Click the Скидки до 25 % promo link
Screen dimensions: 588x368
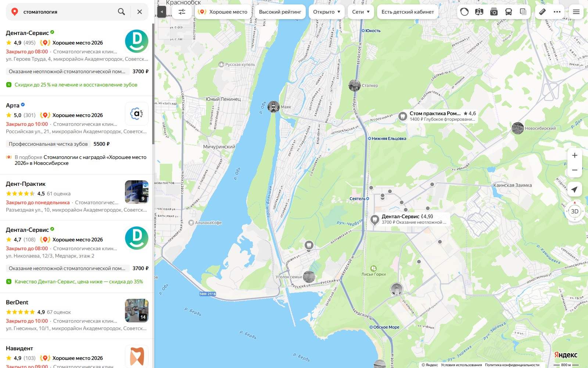[76, 85]
